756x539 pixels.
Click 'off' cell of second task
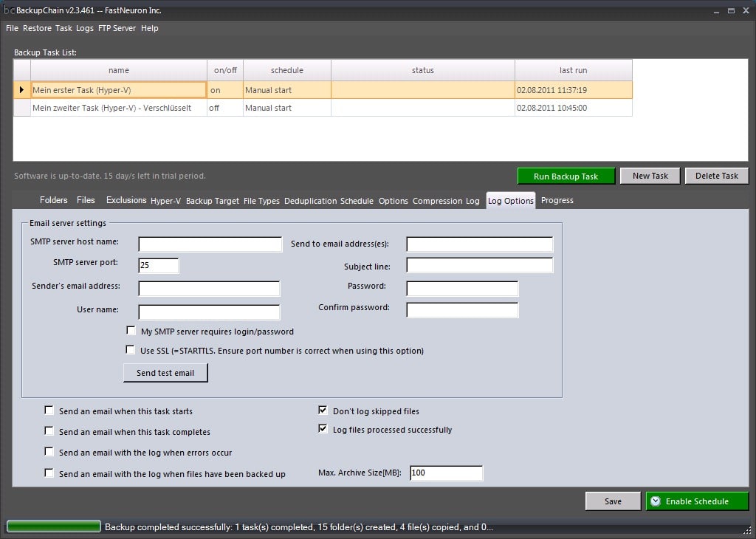tap(225, 108)
